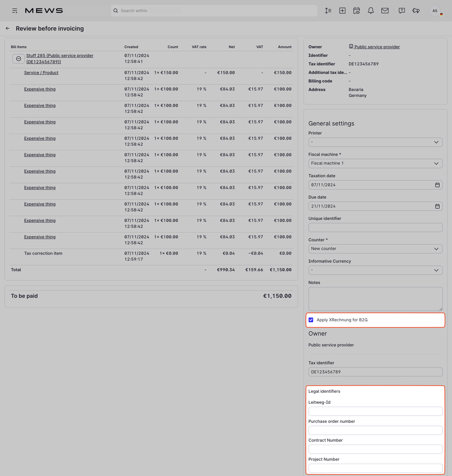Click the Amount column header
This screenshot has width=452, height=476.
285,47
